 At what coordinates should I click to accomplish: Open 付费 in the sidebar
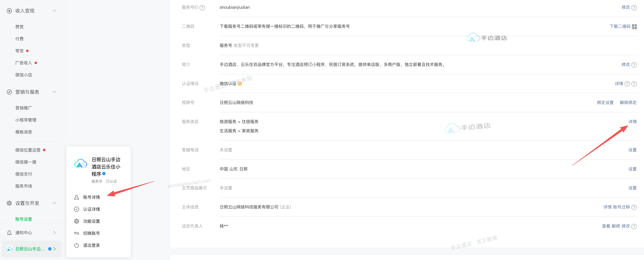click(x=20, y=39)
